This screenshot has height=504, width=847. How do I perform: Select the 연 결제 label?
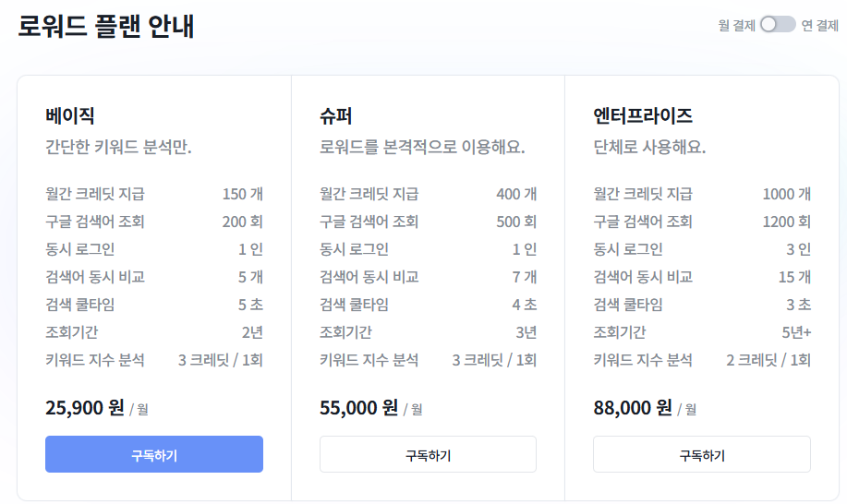click(819, 25)
